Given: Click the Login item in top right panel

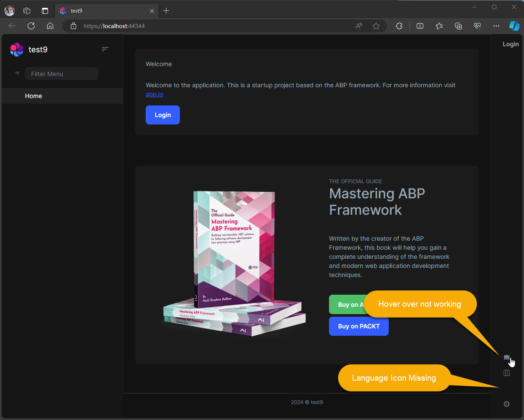Looking at the screenshot, I should [x=510, y=44].
